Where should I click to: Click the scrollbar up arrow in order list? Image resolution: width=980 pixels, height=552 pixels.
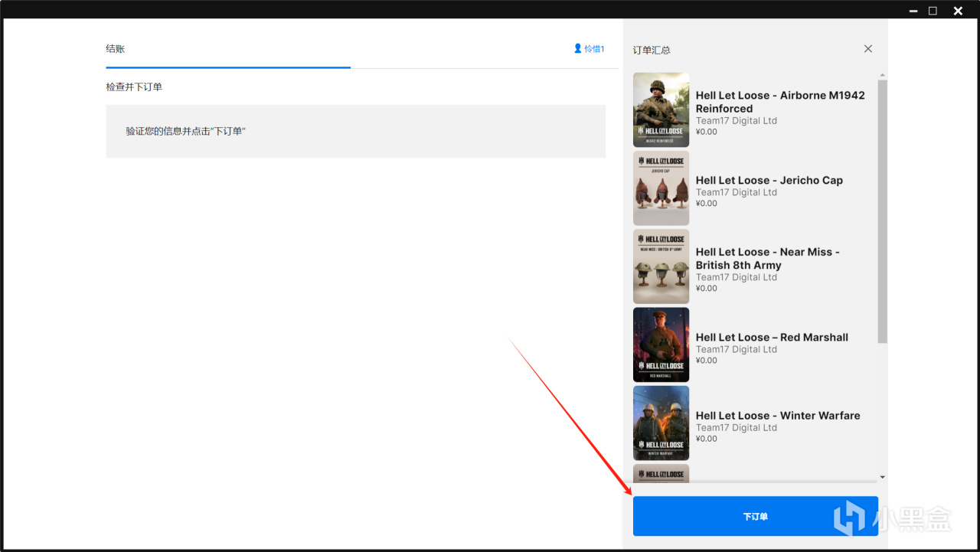(882, 75)
